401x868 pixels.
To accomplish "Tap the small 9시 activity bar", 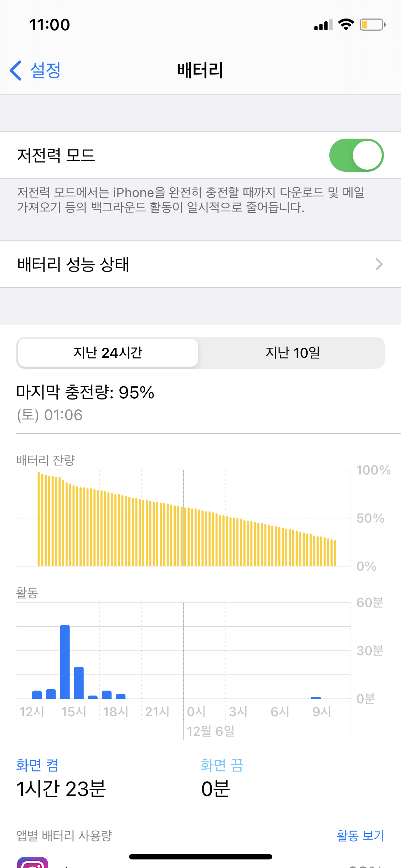I will tap(316, 697).
